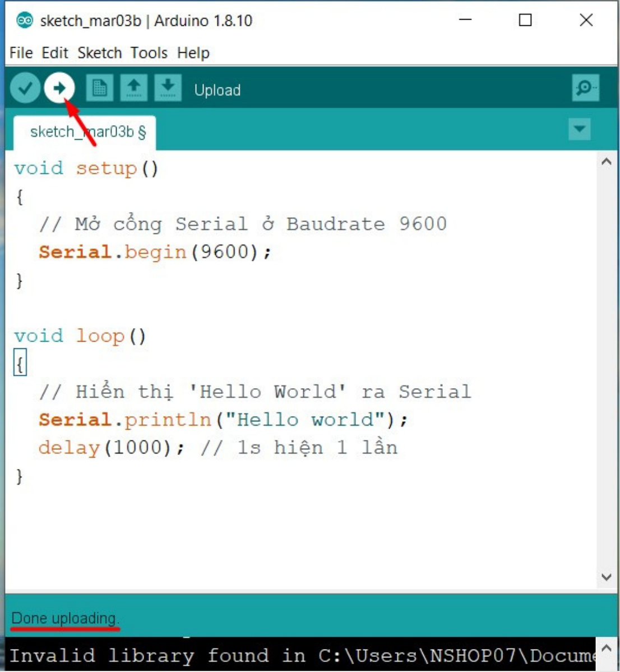Expand the tab options dropdown arrow
The width and height of the screenshot is (620, 672).
579,129
